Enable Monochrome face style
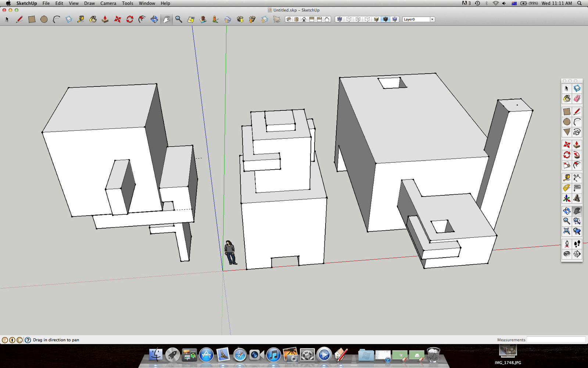 pos(395,19)
